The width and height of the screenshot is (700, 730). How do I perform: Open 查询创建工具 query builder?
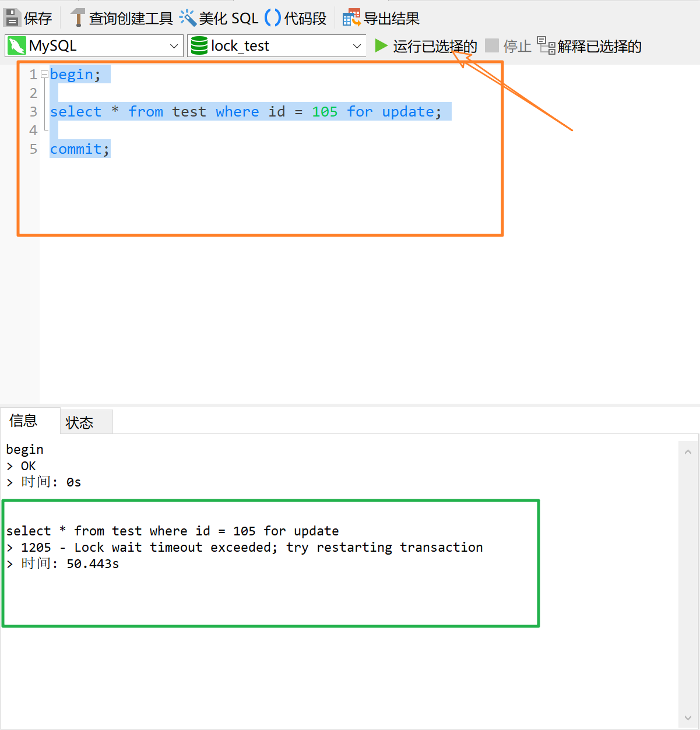[x=131, y=19]
